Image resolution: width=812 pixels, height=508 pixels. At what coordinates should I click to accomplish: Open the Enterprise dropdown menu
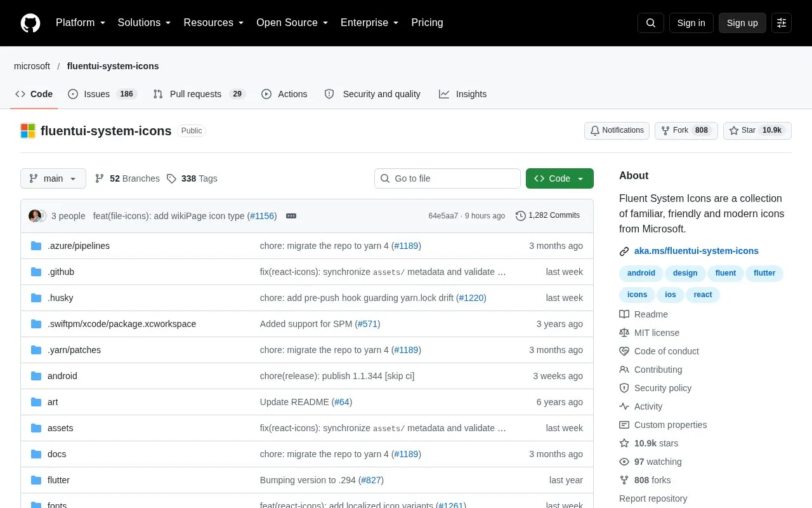pos(370,23)
